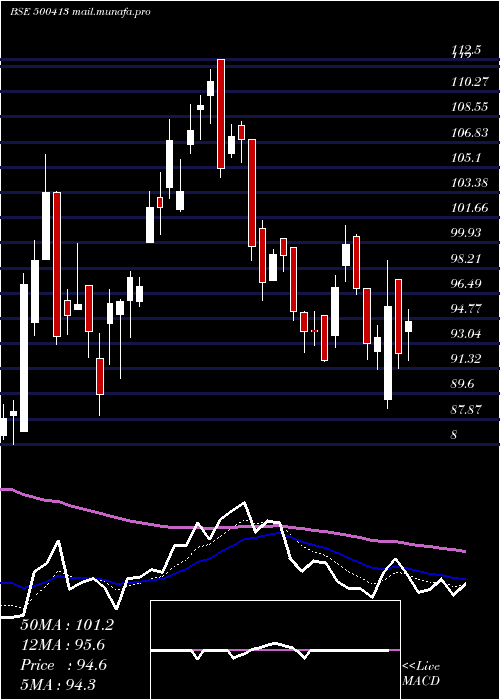The image size is (500, 700).
Task: Click the 110.27 price axis label
Action: coord(469,82)
